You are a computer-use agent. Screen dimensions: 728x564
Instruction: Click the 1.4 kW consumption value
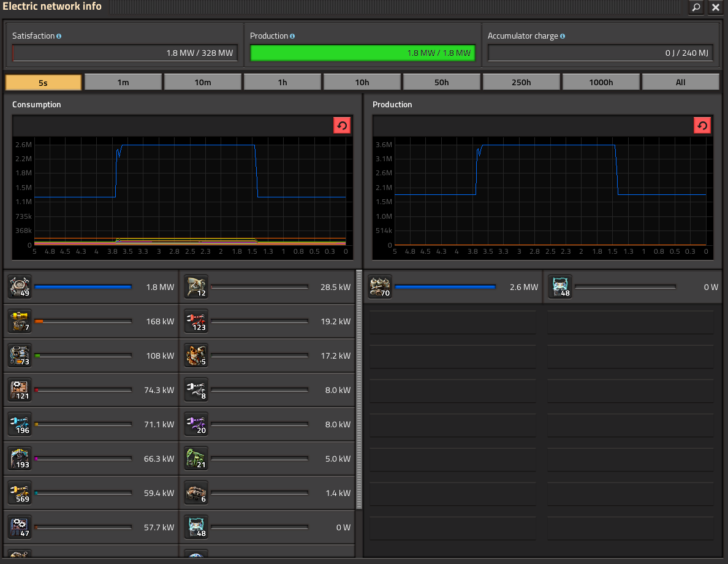point(338,493)
